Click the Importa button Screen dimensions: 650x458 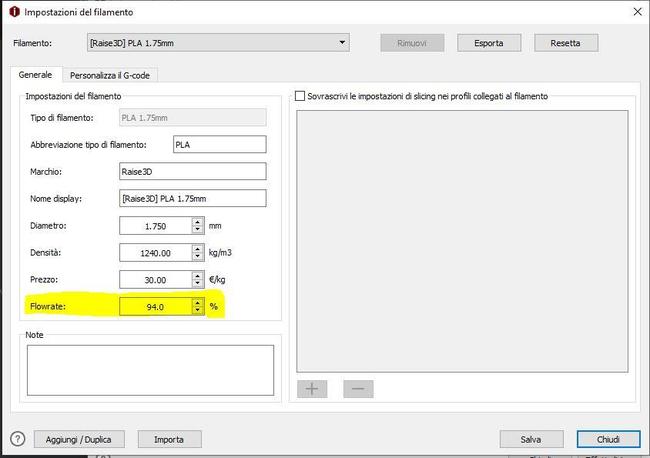(x=168, y=439)
